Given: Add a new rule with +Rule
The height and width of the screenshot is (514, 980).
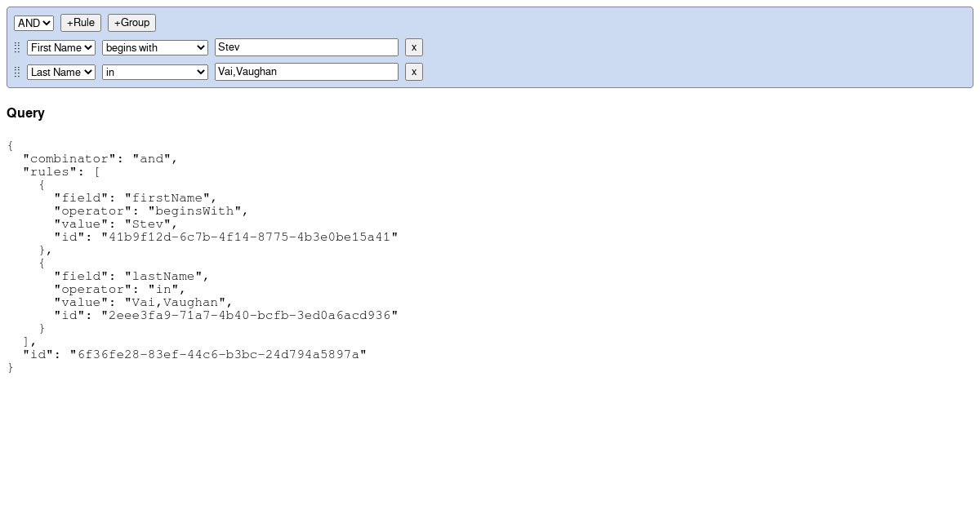Looking at the screenshot, I should coord(80,22).
